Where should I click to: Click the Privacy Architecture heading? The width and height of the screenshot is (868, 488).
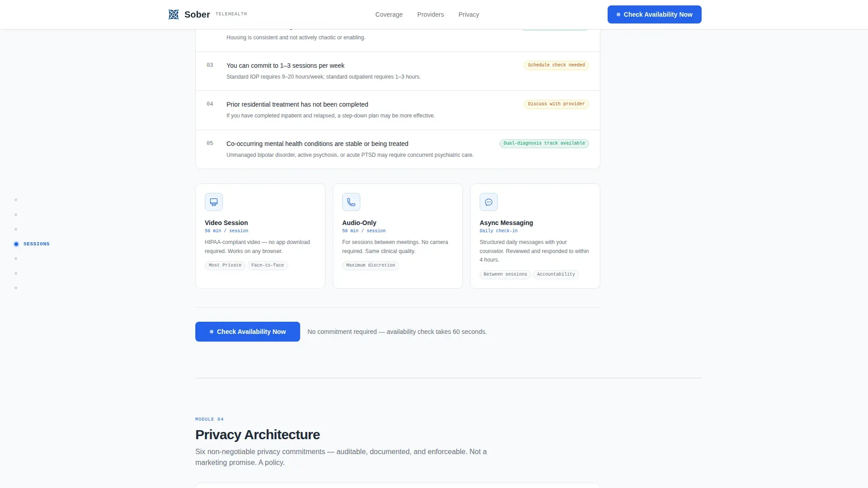[x=258, y=435]
